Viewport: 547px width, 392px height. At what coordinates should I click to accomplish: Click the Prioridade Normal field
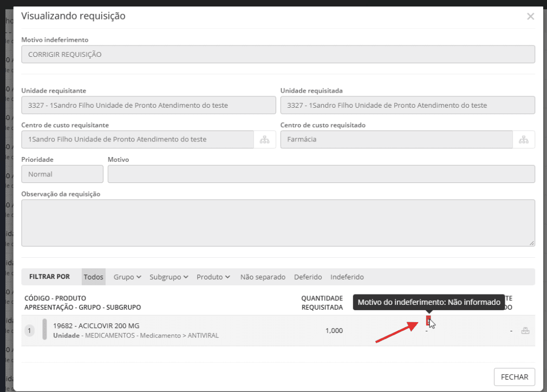[62, 174]
